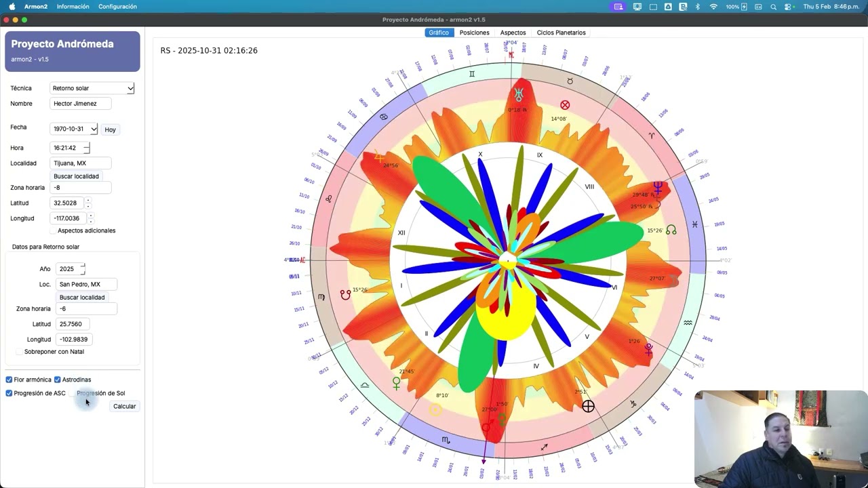Open the Técnica Retorno solar dropdown

pyautogui.click(x=92, y=88)
